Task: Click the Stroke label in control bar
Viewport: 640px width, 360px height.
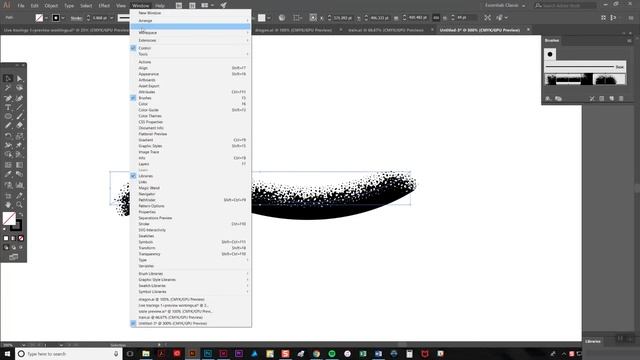Action: 76,18
